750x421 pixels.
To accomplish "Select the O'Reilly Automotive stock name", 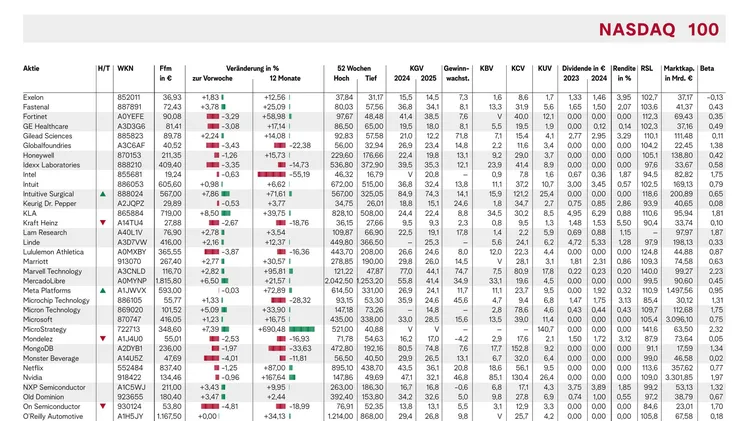I will 53,416.
